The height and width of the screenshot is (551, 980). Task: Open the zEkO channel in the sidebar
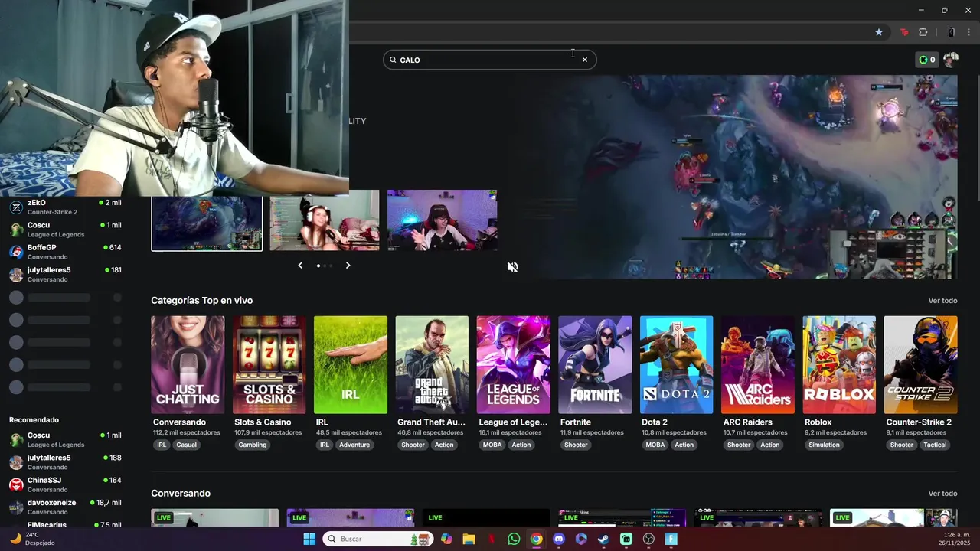[65, 207]
